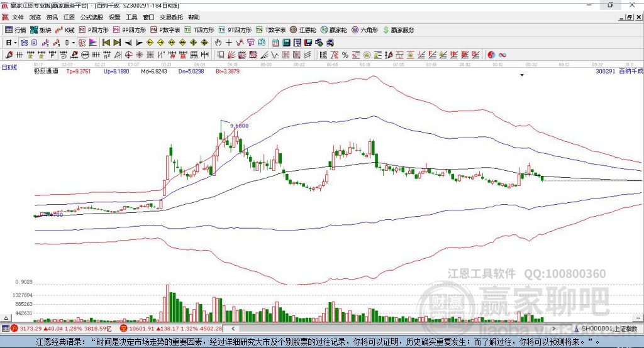Select the hand pan tool

tap(218, 43)
